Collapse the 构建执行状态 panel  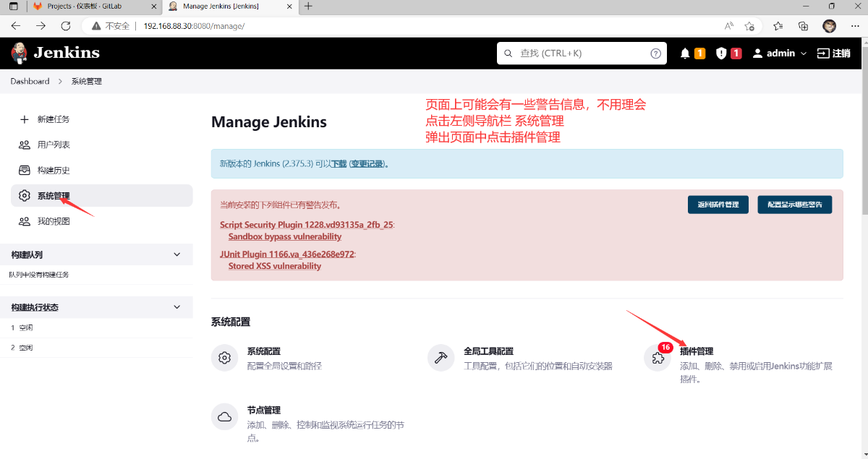(178, 307)
